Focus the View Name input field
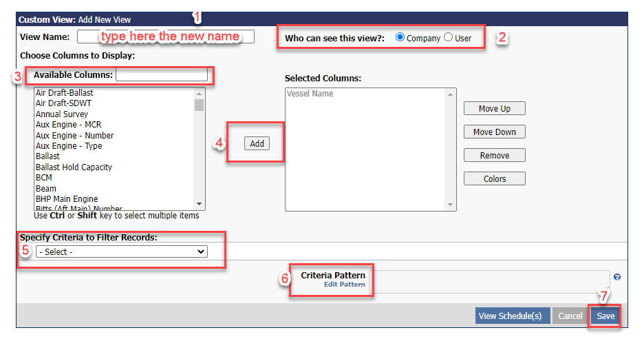644x339 pixels. point(166,37)
